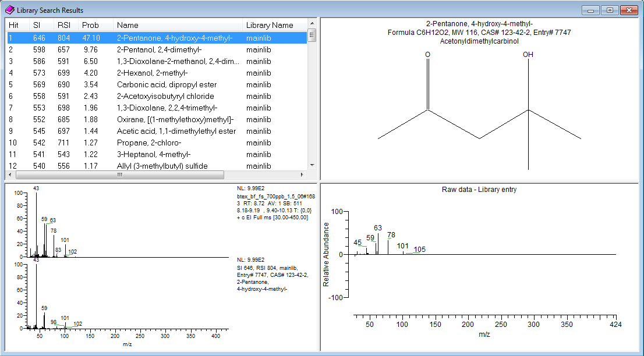Minimize the Library Search Results window
The image size is (644, 356).
click(592, 10)
